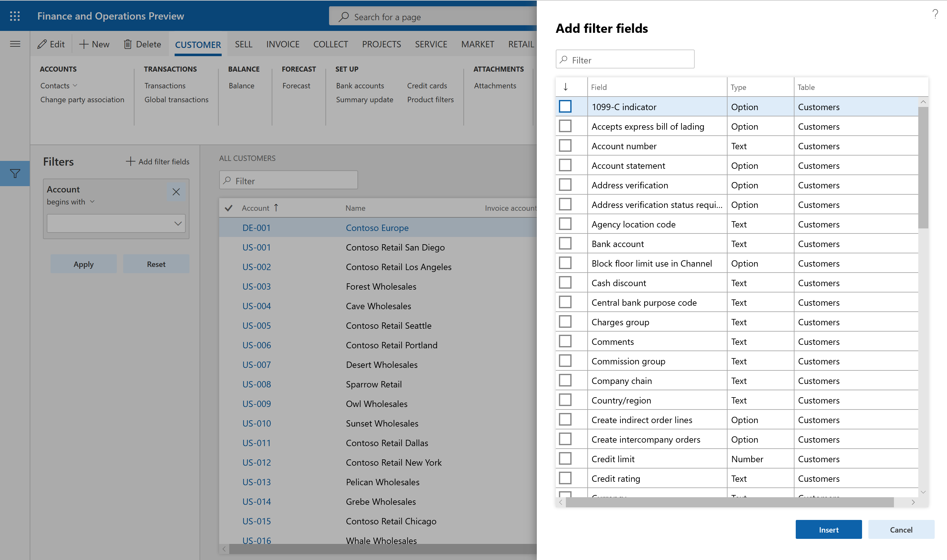Open the navigation hamburger menu

click(15, 43)
